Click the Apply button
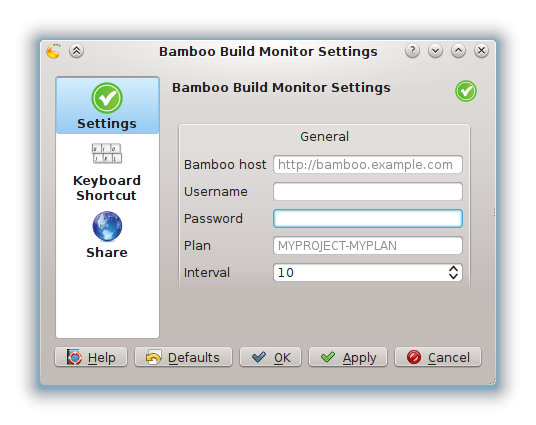This screenshot has height=425, width=536. (x=348, y=357)
